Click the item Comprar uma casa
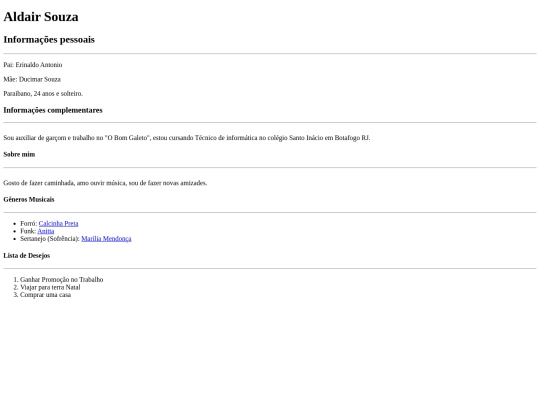The height and width of the screenshot is (405, 540). [45, 295]
